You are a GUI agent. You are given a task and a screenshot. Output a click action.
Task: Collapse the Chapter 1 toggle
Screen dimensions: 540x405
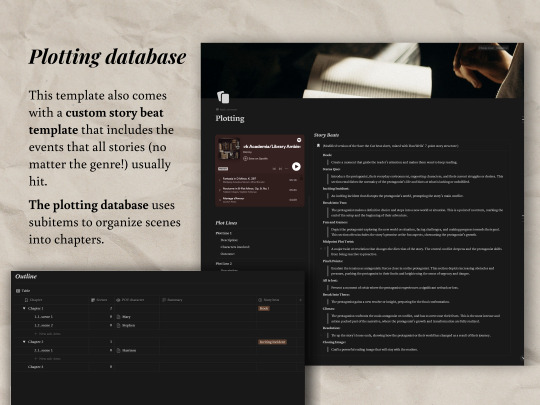tap(24, 308)
